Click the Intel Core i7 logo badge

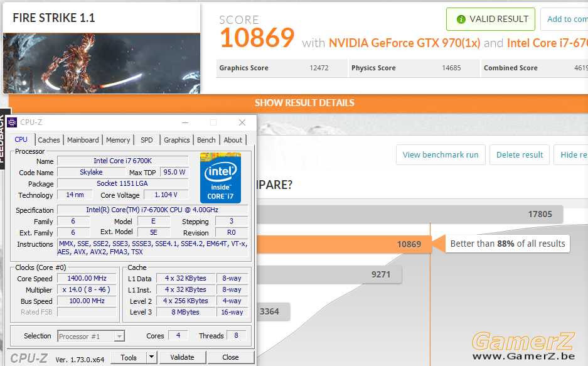click(220, 178)
